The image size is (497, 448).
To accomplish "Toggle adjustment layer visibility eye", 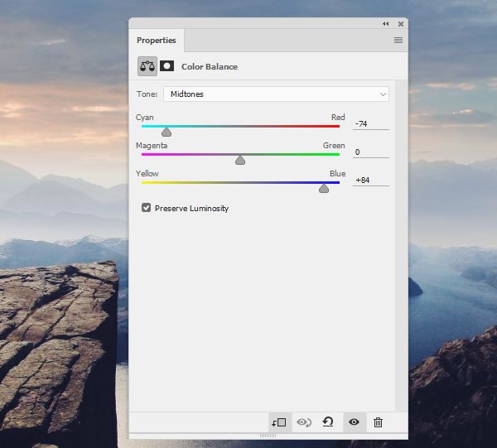I will [x=354, y=422].
